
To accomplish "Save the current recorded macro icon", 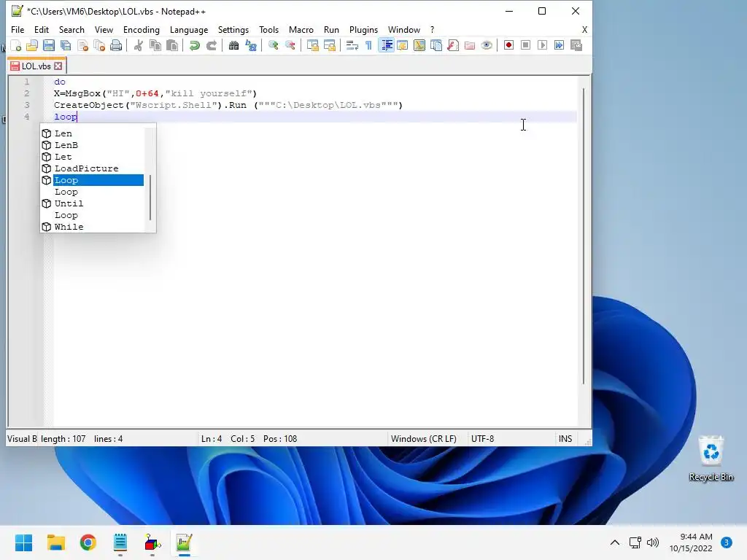I will (x=576, y=45).
